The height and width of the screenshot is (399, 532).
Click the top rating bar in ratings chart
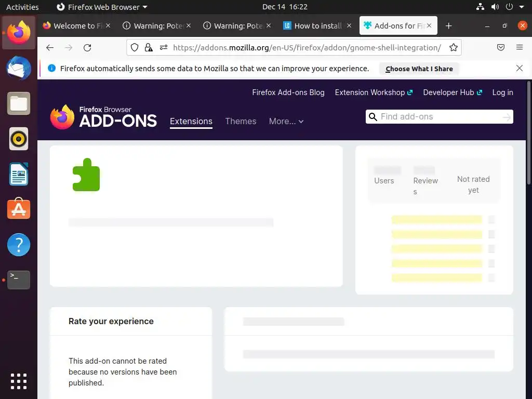(x=436, y=220)
